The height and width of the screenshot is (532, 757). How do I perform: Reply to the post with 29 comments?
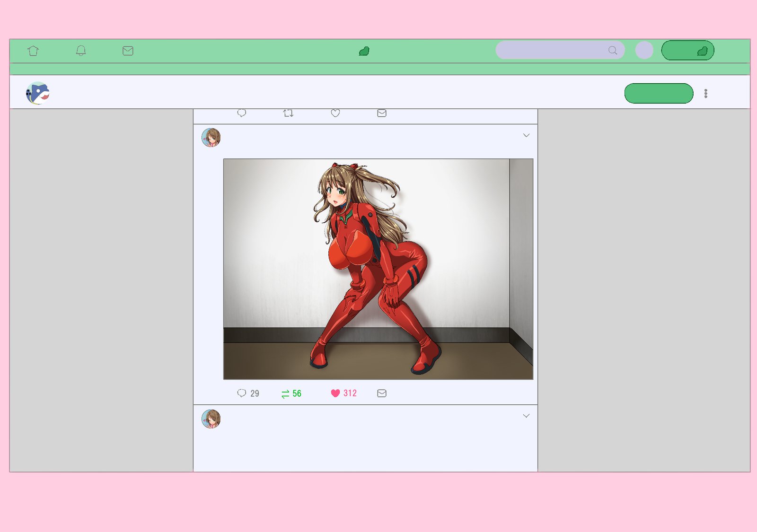(x=241, y=393)
